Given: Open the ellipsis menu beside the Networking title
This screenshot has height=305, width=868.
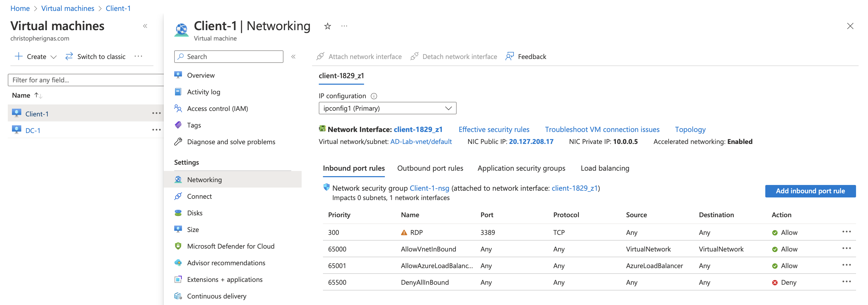Looking at the screenshot, I should tap(344, 26).
